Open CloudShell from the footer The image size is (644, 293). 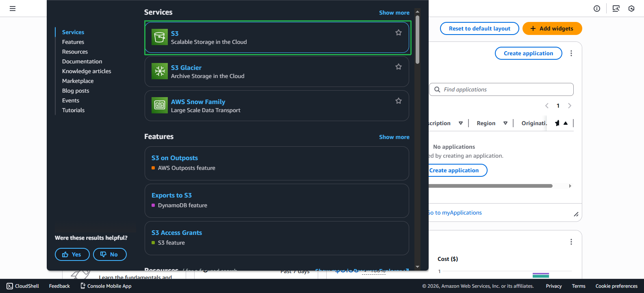point(23,286)
